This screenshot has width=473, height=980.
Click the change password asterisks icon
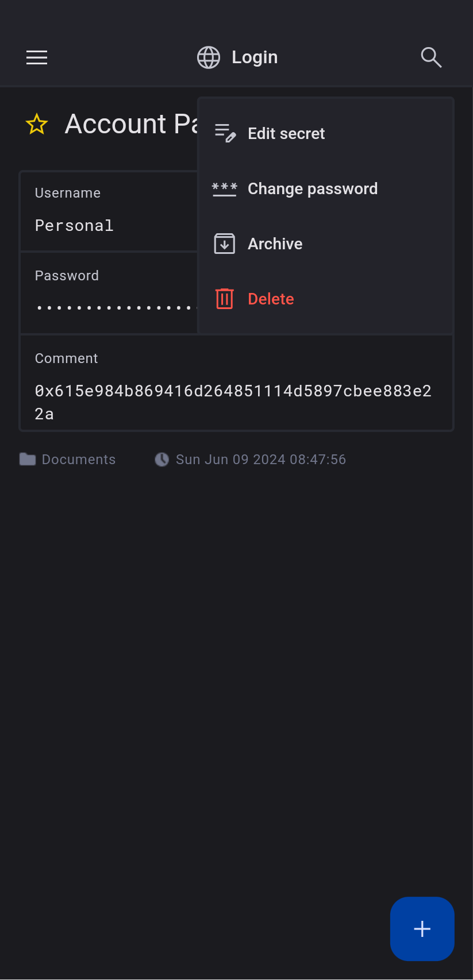(x=225, y=189)
